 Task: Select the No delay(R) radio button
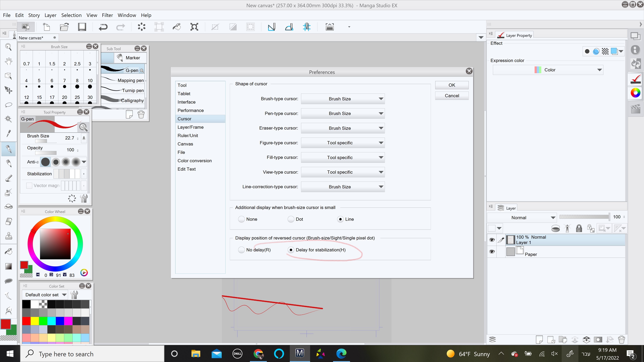[241, 250]
